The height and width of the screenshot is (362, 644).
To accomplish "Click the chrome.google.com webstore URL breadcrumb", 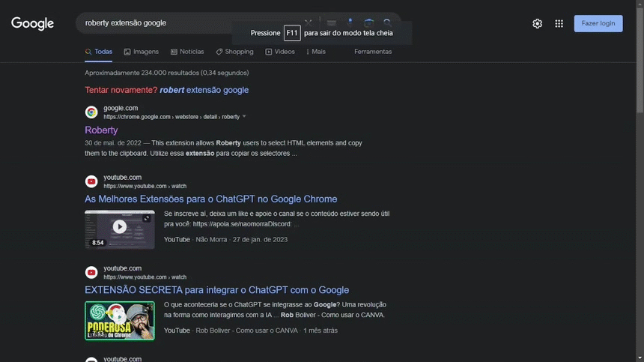I will [171, 117].
